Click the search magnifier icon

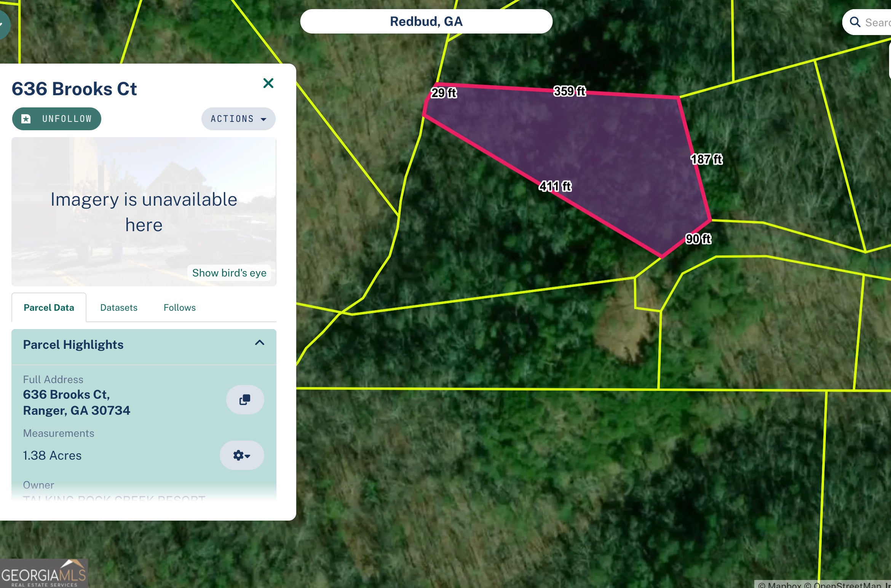pyautogui.click(x=855, y=22)
